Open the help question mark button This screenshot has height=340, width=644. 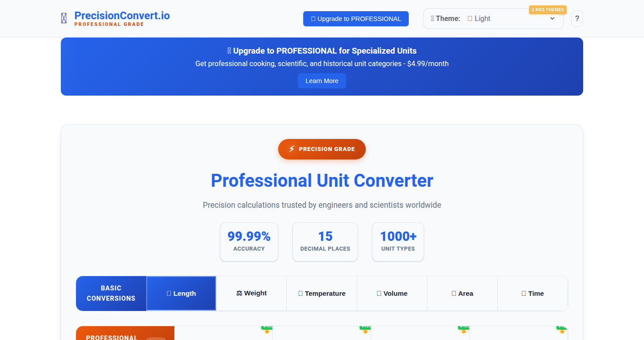577,19
